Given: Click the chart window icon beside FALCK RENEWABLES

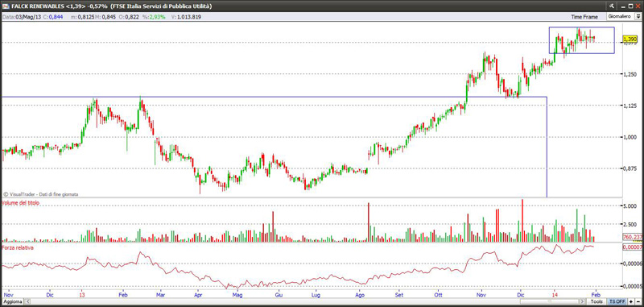Looking at the screenshot, I should click(6, 6).
